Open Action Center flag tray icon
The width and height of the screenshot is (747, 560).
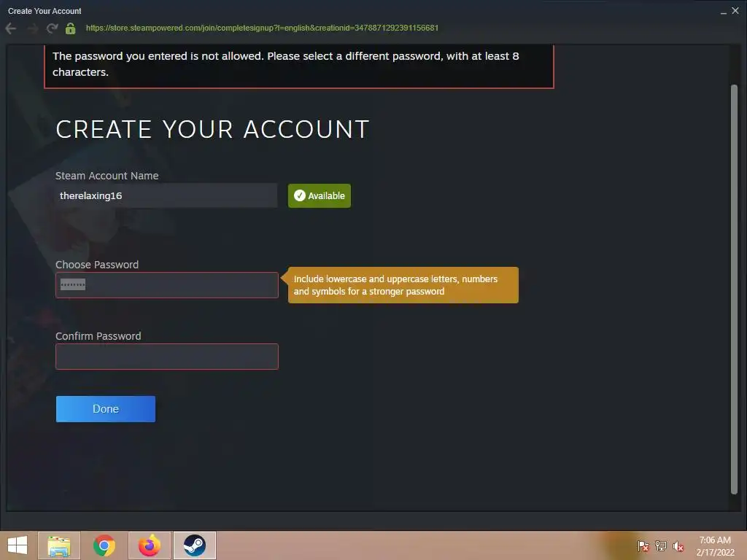click(643, 546)
